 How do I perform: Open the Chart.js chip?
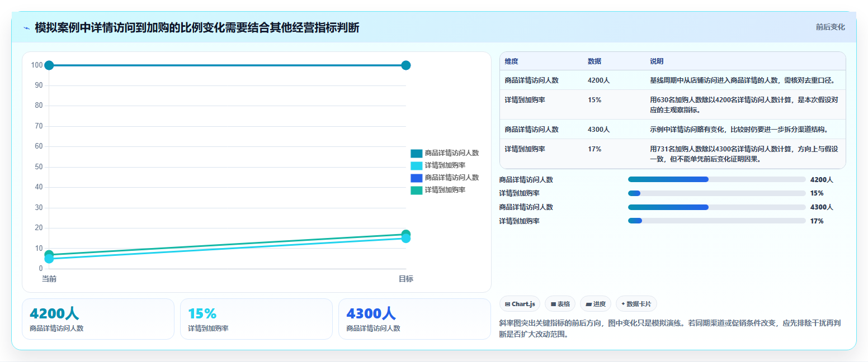(520, 304)
